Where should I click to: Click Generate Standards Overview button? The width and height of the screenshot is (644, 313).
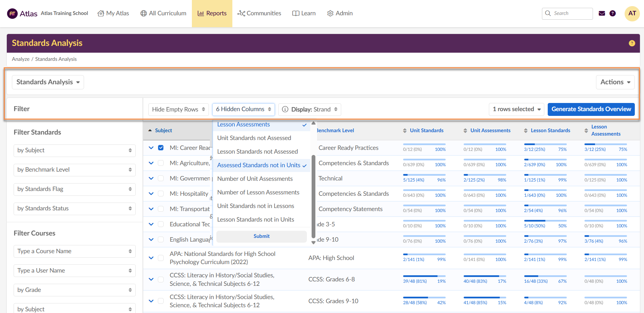[591, 109]
